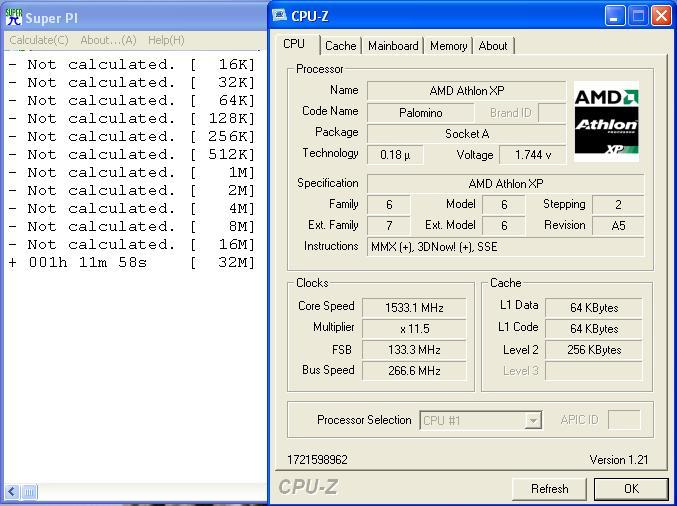This screenshot has width=677, height=506.
Task: Minimize the CPU-Z window
Action: (x=615, y=16)
